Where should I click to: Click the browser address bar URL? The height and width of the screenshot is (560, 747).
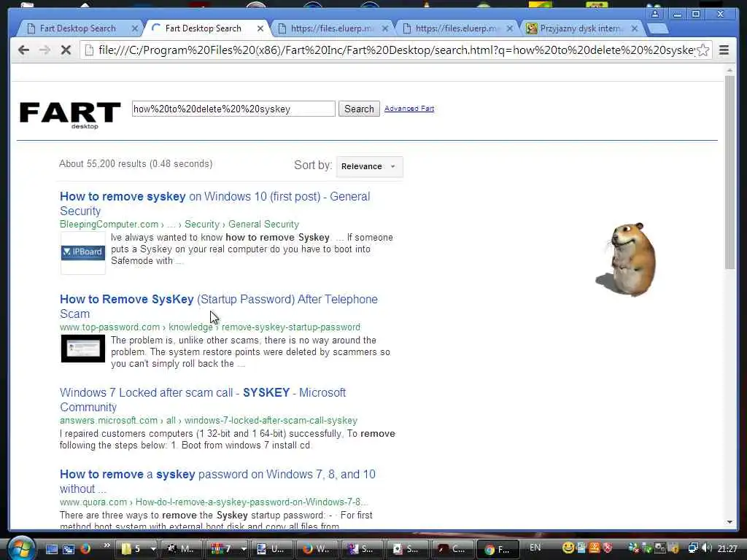(x=395, y=50)
